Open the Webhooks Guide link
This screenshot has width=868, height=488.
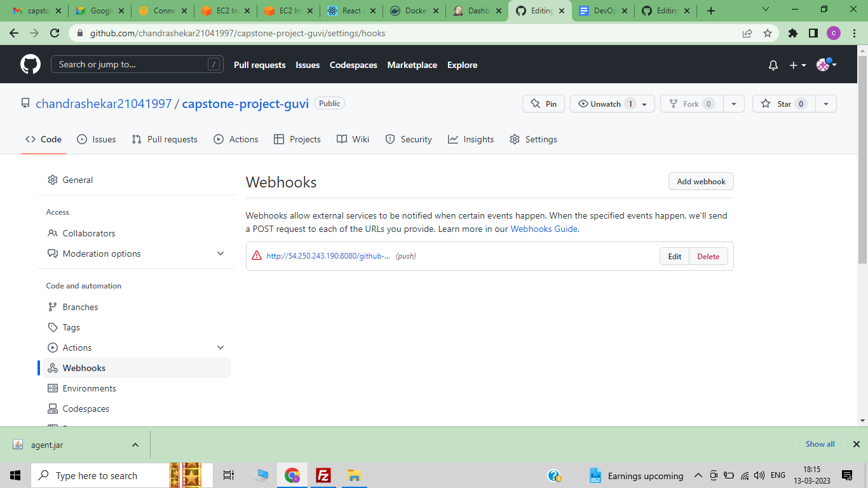[x=543, y=229]
